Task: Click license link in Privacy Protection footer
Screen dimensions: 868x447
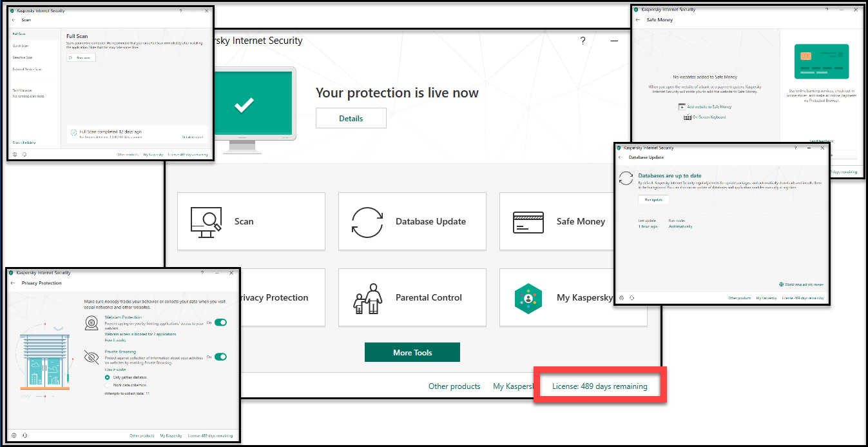Action: tap(210, 436)
